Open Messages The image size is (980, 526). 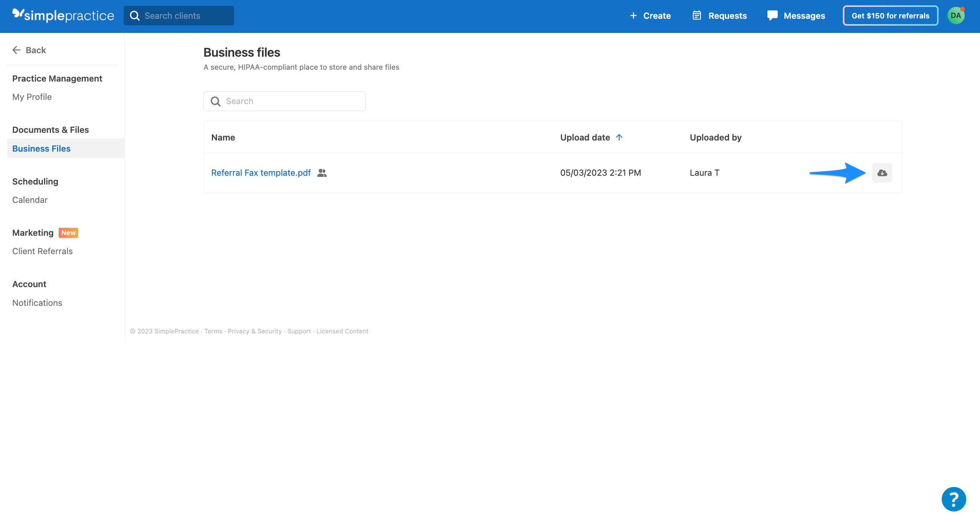point(796,16)
